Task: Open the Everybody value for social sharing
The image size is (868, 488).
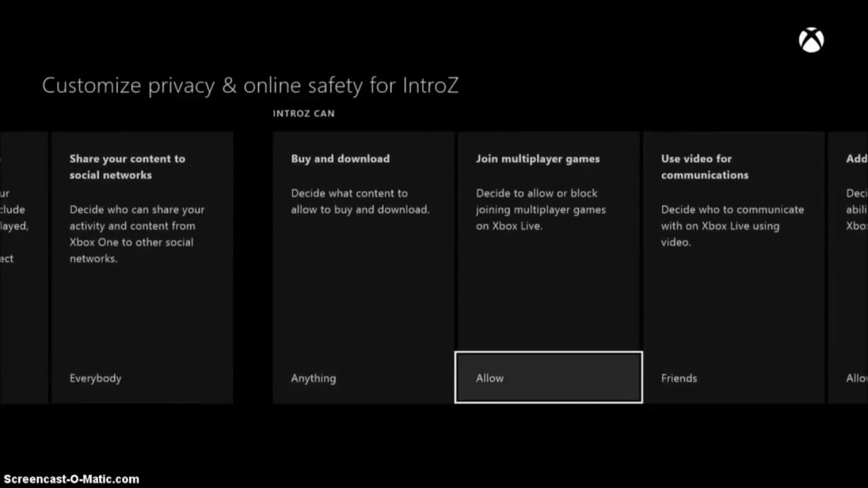Action: [96, 378]
